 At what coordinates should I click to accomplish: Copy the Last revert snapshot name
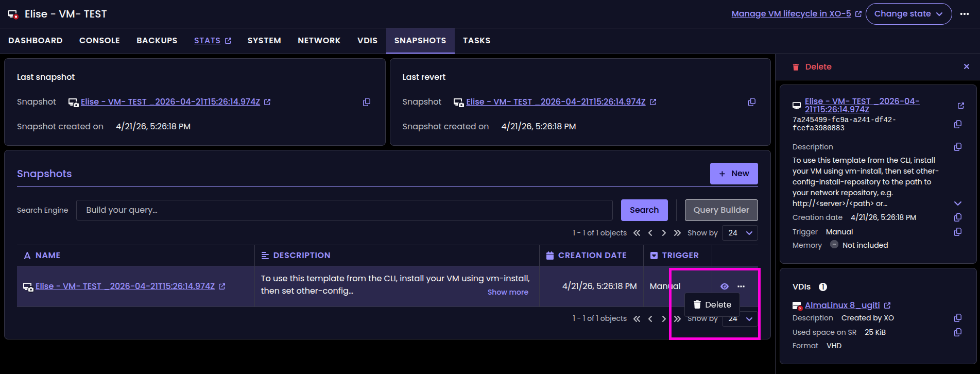click(752, 102)
